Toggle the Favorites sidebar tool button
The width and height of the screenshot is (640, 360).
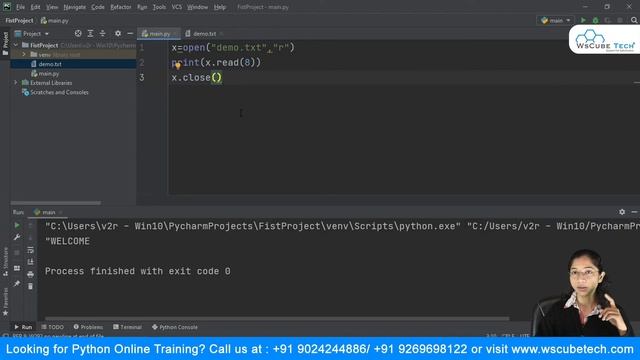(x=5, y=302)
